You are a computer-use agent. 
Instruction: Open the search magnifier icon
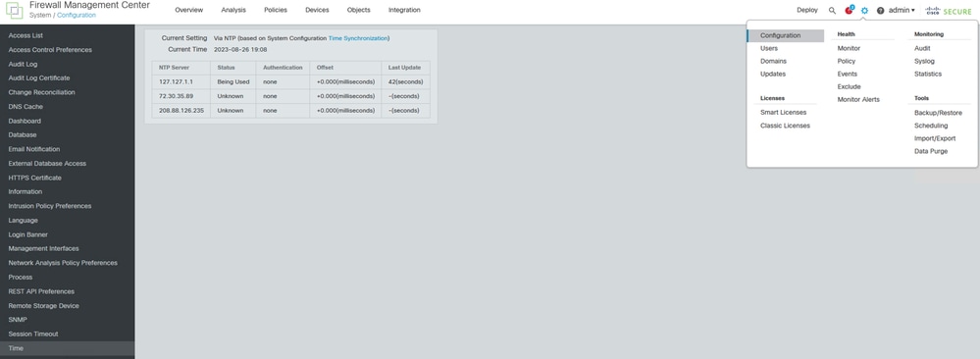(832, 10)
